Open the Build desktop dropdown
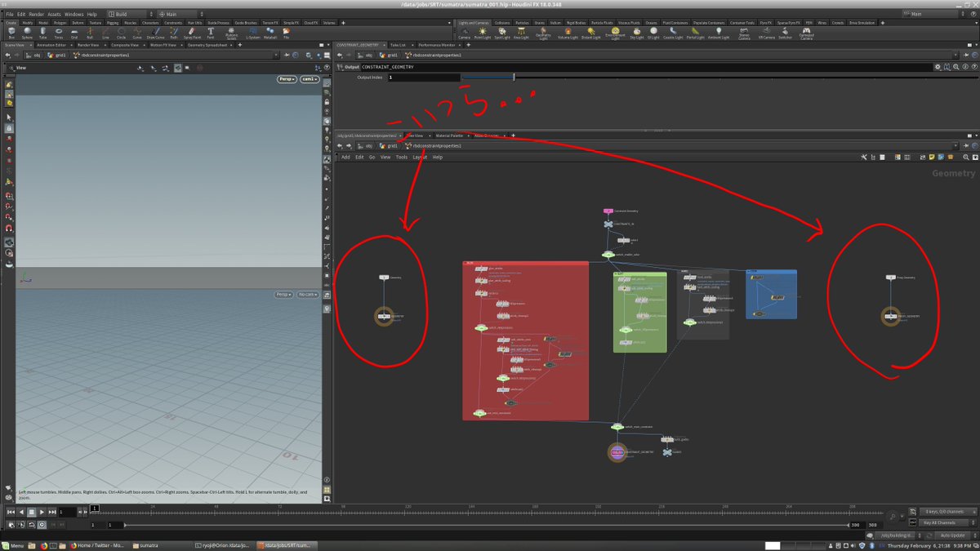The height and width of the screenshot is (551, 980). pos(130,14)
